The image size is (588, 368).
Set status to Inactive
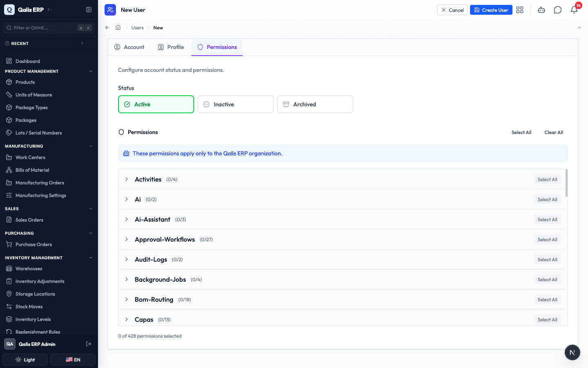(x=236, y=104)
